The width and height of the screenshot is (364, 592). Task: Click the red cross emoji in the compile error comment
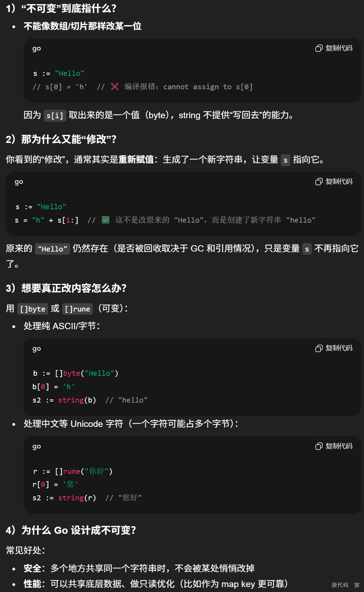[114, 86]
